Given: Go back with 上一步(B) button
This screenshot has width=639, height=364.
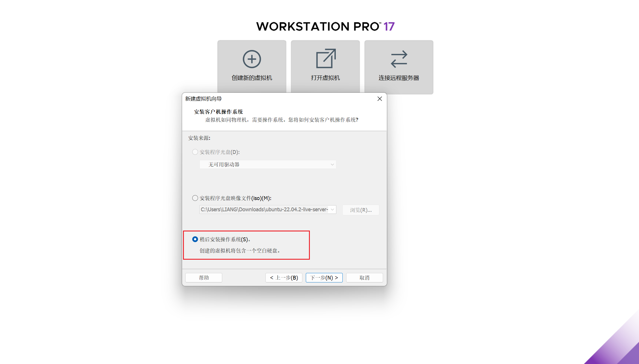Looking at the screenshot, I should [x=284, y=278].
